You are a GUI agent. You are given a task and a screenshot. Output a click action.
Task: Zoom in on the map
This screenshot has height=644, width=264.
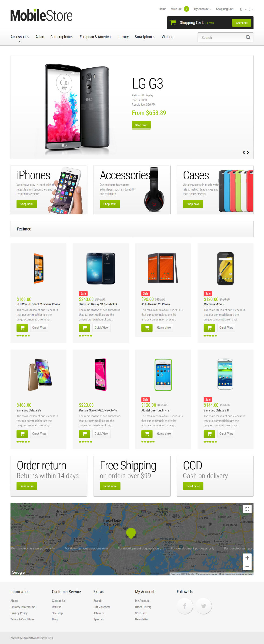[x=247, y=558]
